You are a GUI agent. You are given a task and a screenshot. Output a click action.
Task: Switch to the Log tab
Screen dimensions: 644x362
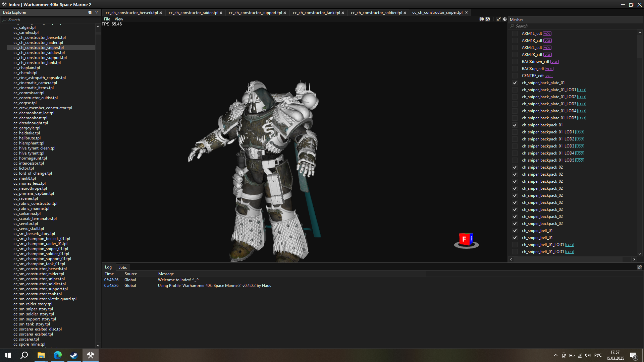pyautogui.click(x=108, y=267)
